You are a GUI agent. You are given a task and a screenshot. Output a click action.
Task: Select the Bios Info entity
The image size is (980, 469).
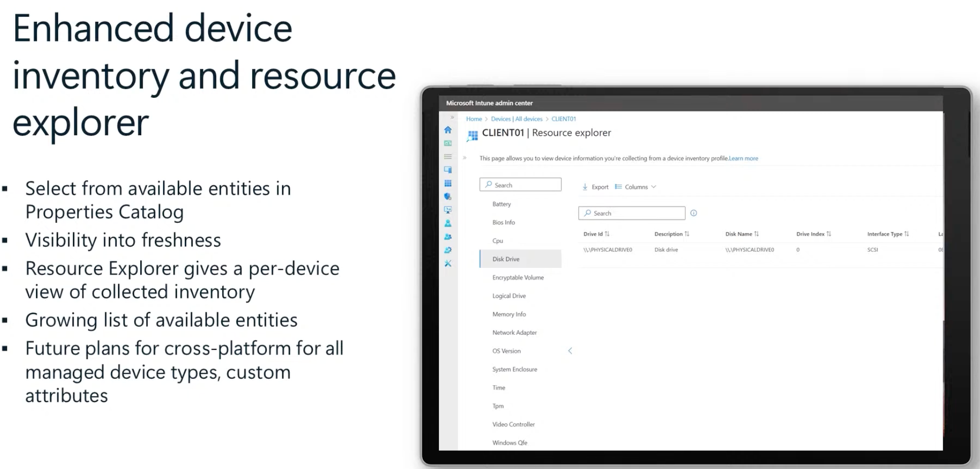pos(520,222)
